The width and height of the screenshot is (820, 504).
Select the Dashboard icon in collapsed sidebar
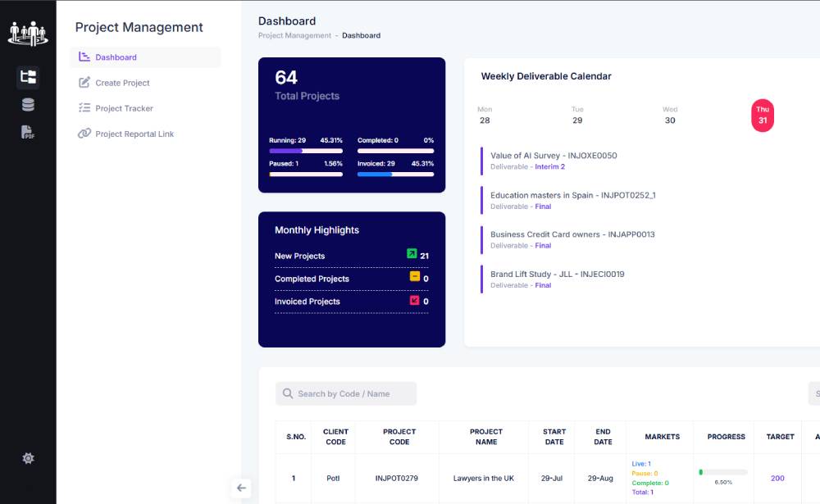[28, 77]
